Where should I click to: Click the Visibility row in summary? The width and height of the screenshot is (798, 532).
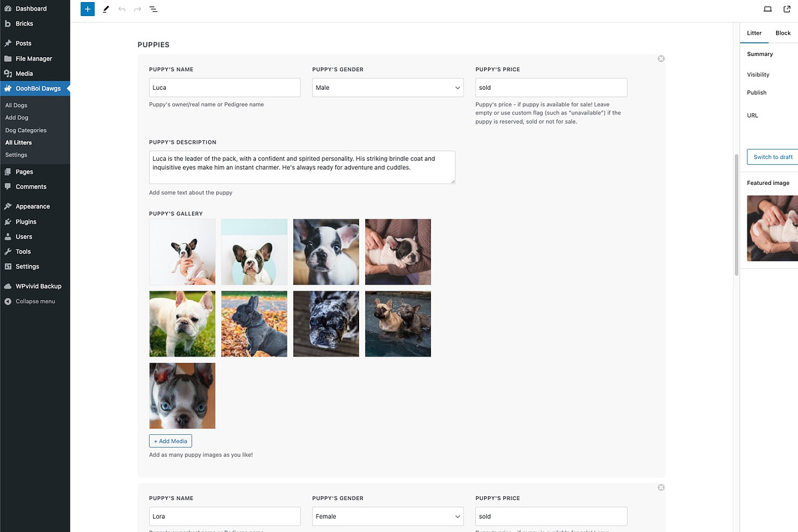(x=758, y=74)
